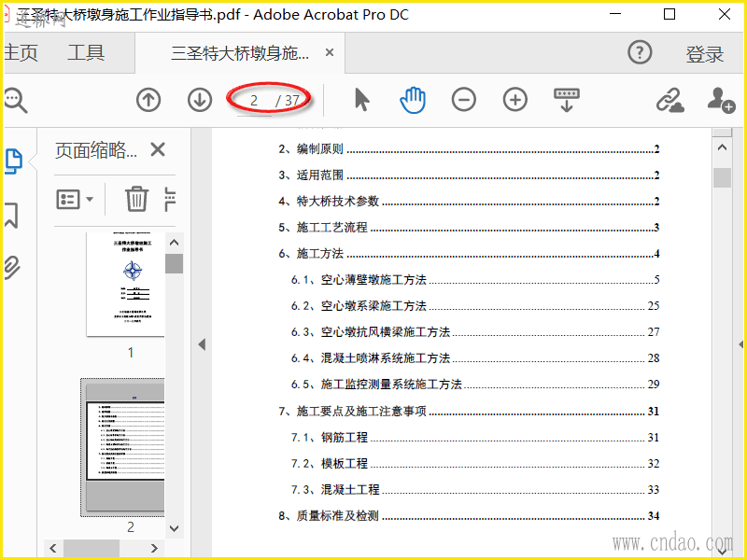Open contents entry 4、特大桥技术参数
Image resolution: width=747 pixels, height=560 pixels.
point(469,202)
